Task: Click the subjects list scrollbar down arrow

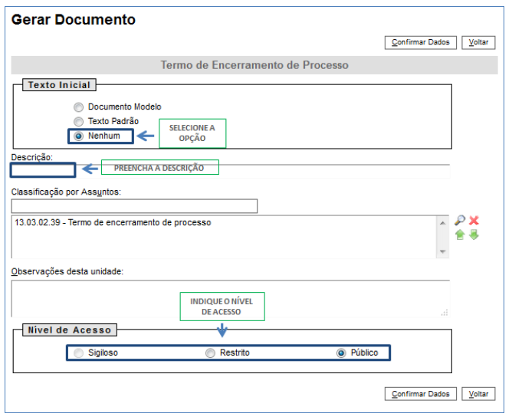Action: point(441,252)
